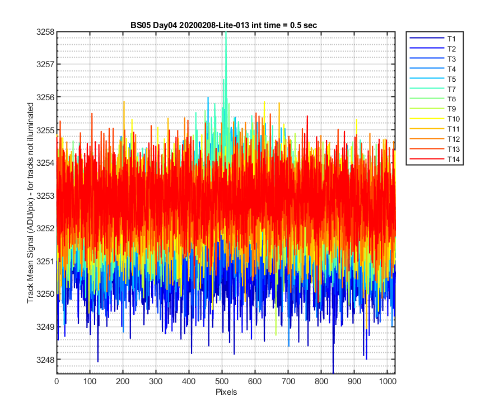Select the T7 legend label
The image size is (504, 420).
(451, 89)
